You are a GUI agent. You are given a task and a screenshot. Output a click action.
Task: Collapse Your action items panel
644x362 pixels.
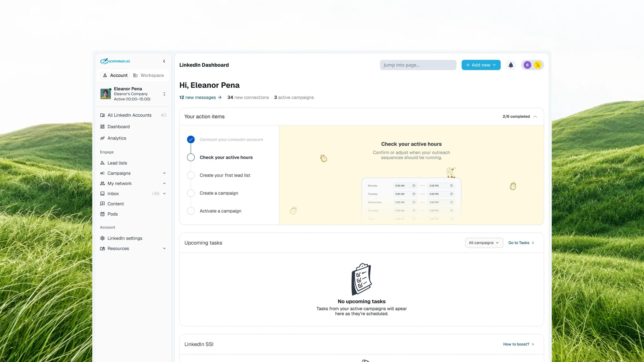pyautogui.click(x=535, y=116)
